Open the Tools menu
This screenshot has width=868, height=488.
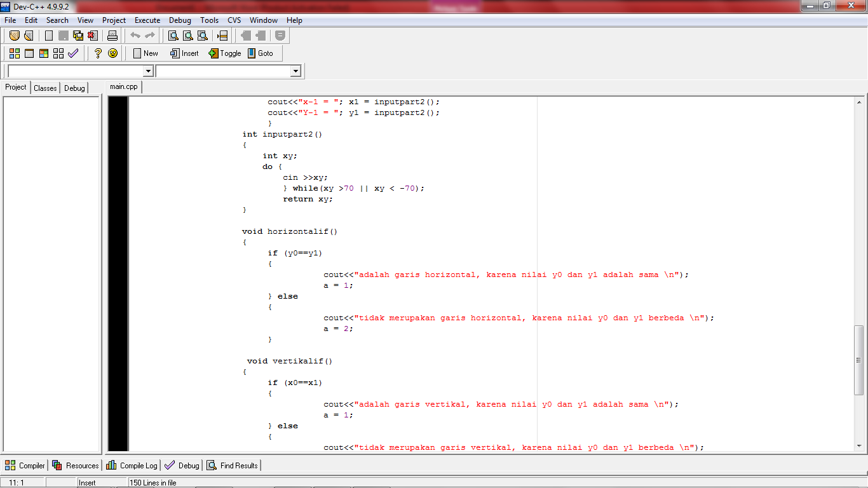pyautogui.click(x=210, y=20)
